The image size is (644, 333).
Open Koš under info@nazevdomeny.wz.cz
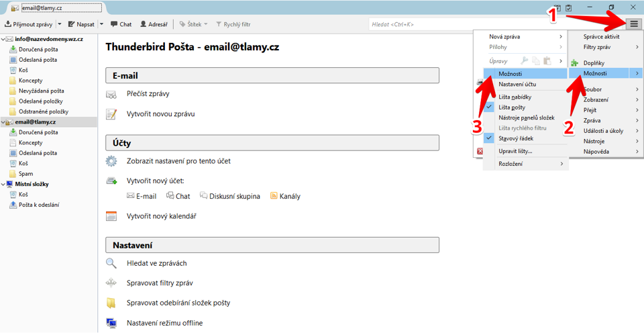point(23,70)
